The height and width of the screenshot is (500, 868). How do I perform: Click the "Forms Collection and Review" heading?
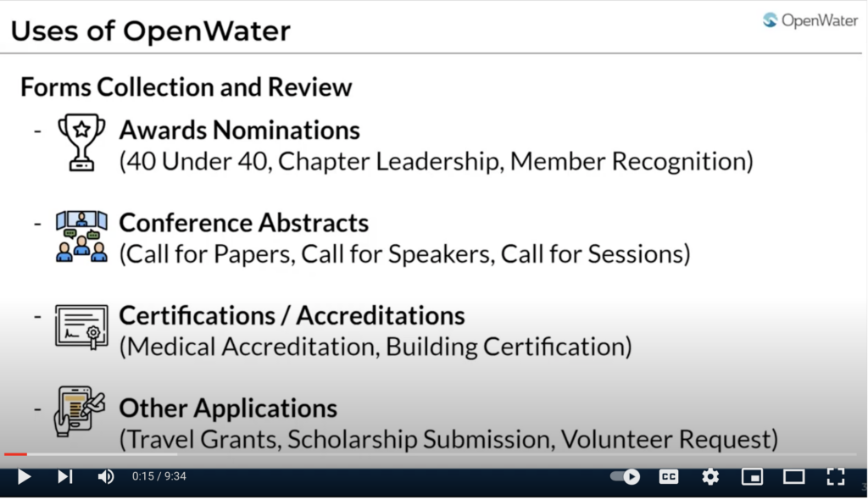tap(186, 87)
